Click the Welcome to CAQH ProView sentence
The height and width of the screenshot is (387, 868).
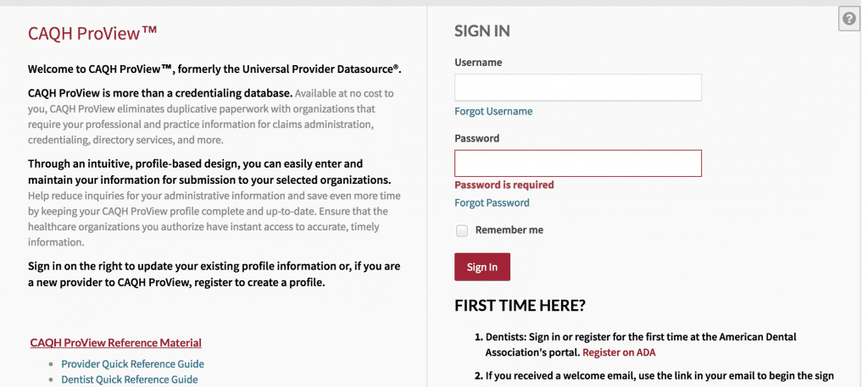point(214,69)
